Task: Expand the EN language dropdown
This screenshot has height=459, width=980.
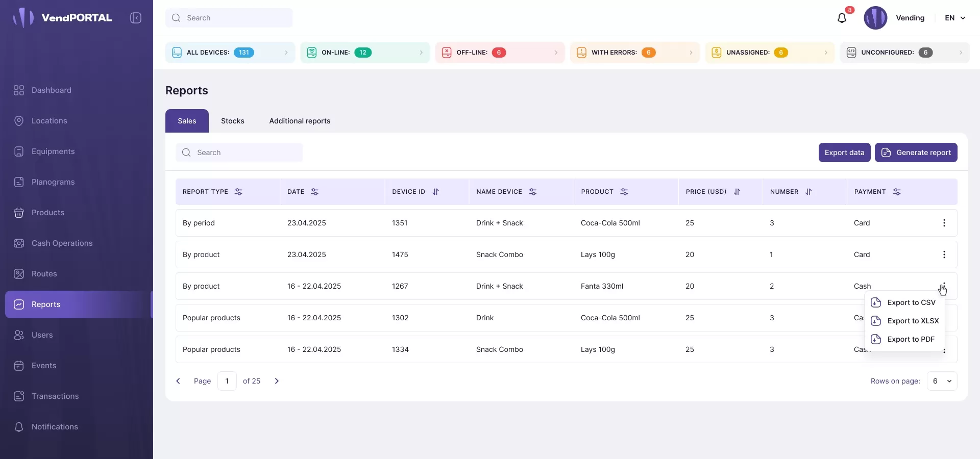Action: pos(955,18)
